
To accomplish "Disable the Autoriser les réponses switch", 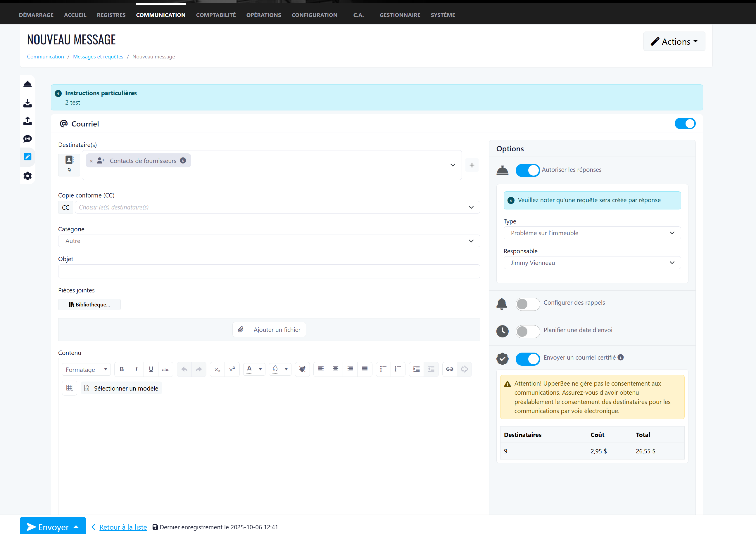I will click(527, 170).
